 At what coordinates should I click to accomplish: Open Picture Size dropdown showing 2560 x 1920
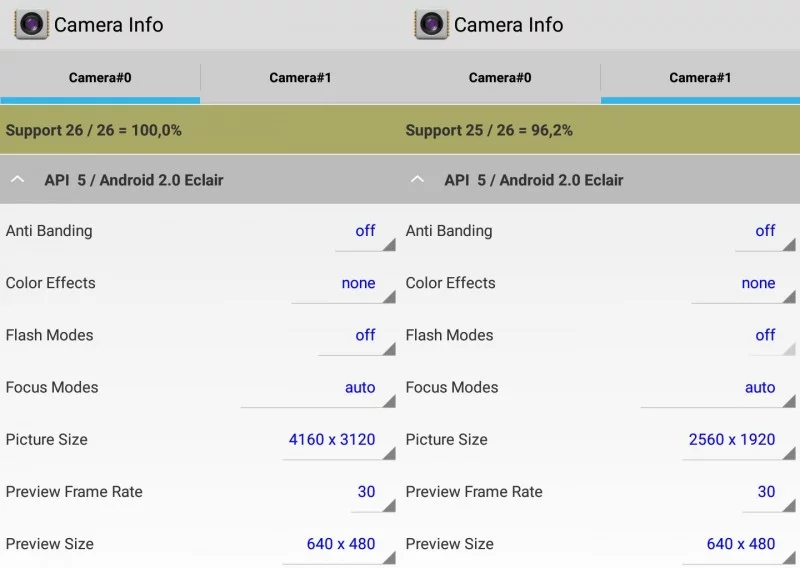[738, 440]
